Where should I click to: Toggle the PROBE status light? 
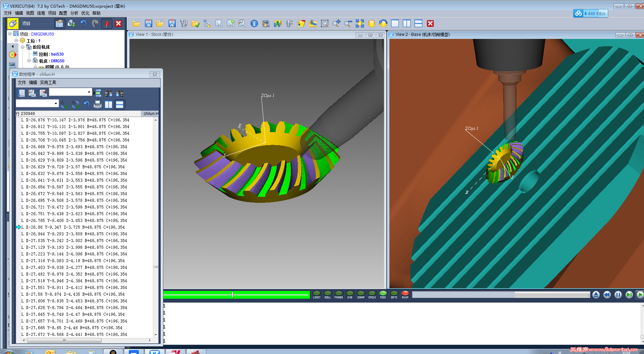click(339, 295)
